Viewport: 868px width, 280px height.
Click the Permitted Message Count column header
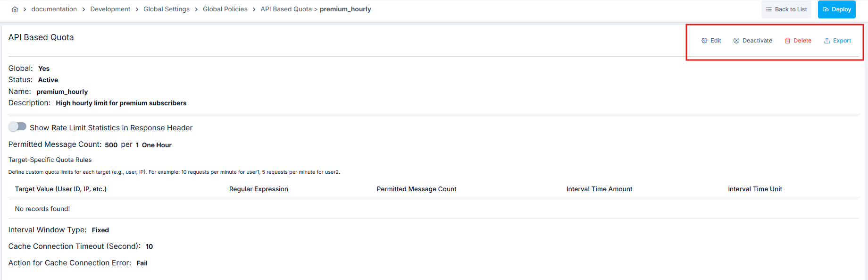coord(416,189)
